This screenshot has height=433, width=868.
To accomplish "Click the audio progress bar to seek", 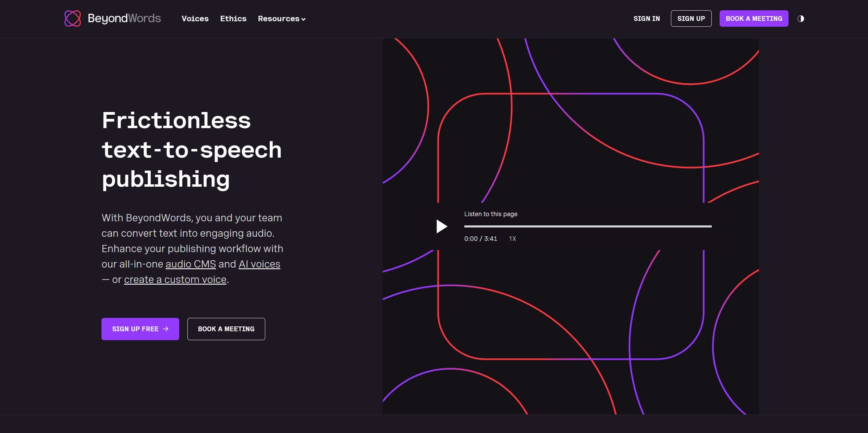I will [x=588, y=226].
